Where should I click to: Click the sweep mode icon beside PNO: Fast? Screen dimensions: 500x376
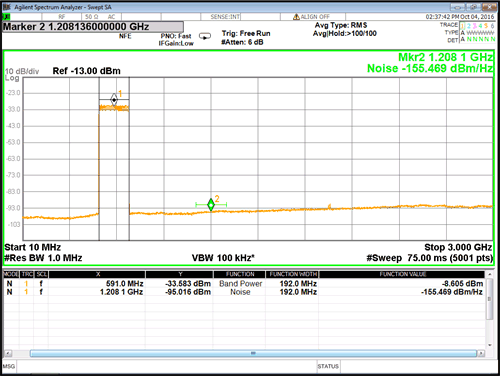click(205, 36)
